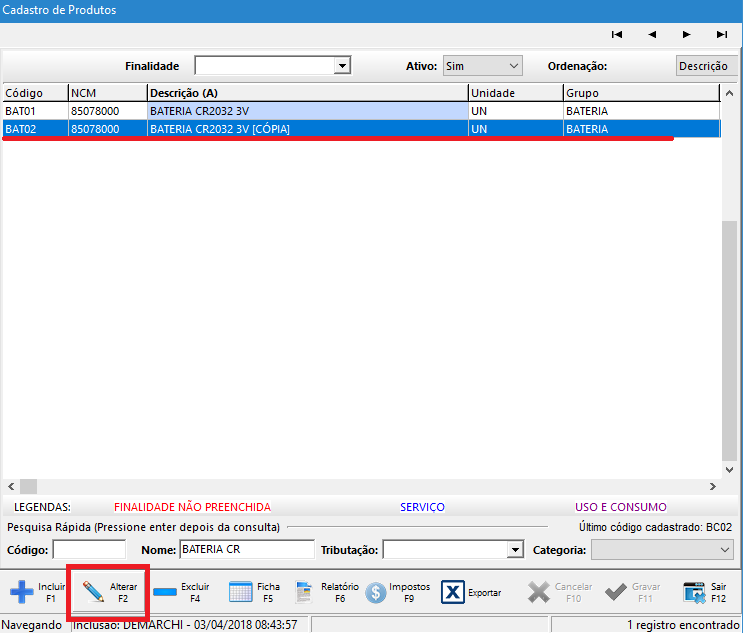Image resolution: width=743 pixels, height=633 pixels.
Task: Click horizontal scrollbar right arrow
Action: (x=713, y=487)
